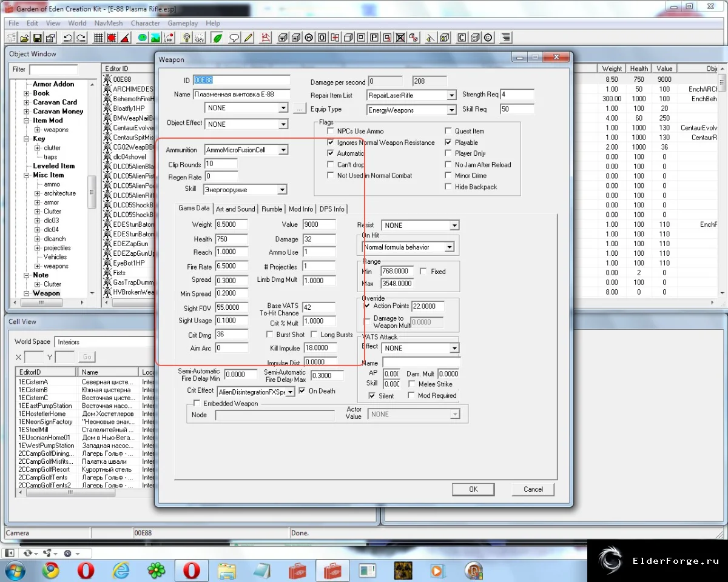Click the undo toolbar icon
The height and width of the screenshot is (582, 728).
coord(68,38)
